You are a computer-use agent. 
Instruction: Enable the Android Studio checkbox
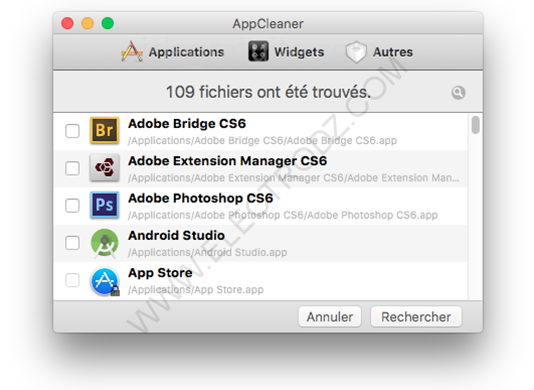pyautogui.click(x=72, y=243)
